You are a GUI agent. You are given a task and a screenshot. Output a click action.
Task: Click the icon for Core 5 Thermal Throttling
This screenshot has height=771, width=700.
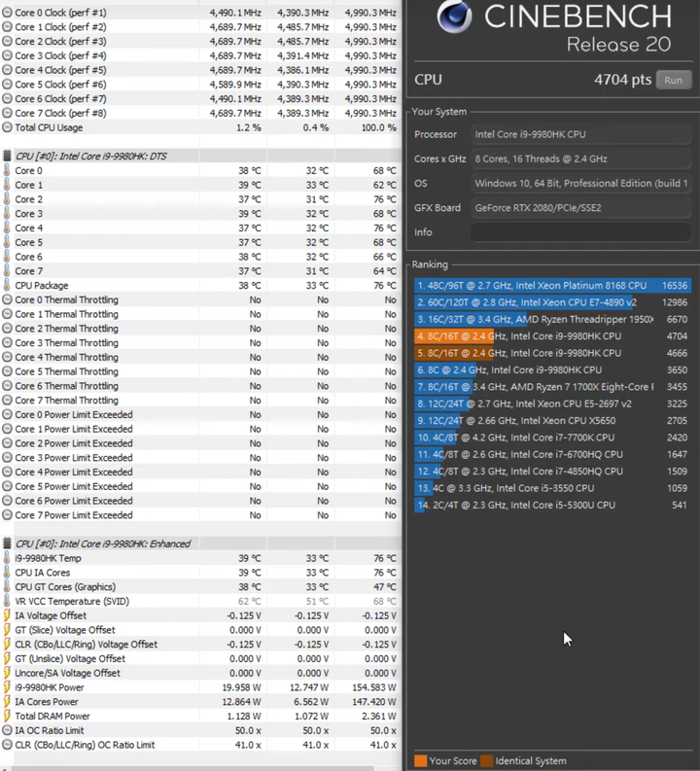coord(7,371)
